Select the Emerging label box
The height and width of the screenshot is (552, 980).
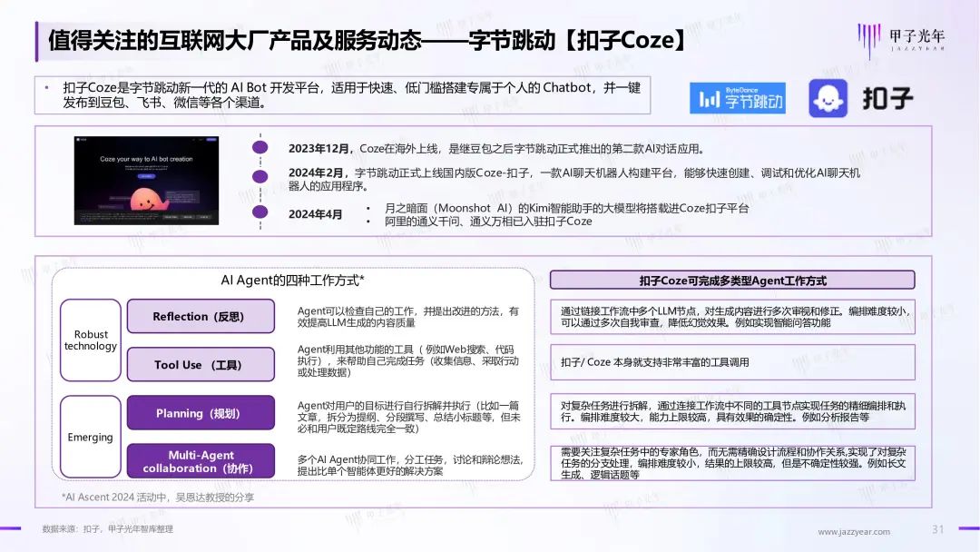pos(91,437)
